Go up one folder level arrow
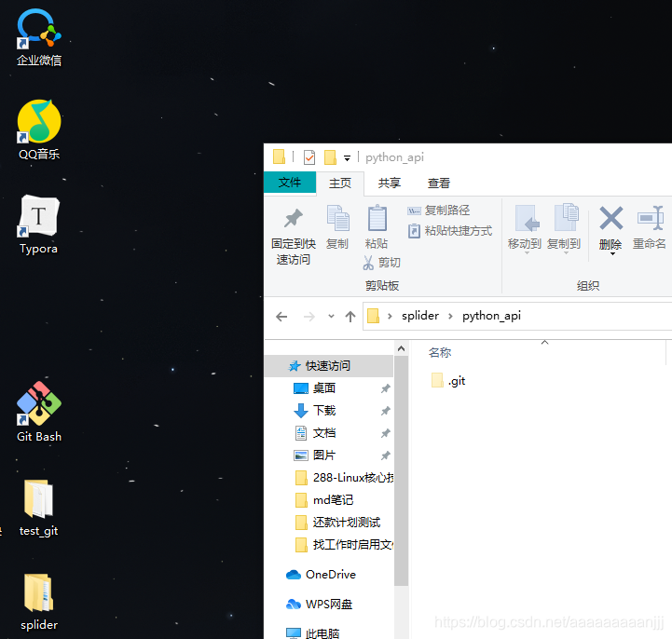This screenshot has width=672, height=639. tap(350, 317)
